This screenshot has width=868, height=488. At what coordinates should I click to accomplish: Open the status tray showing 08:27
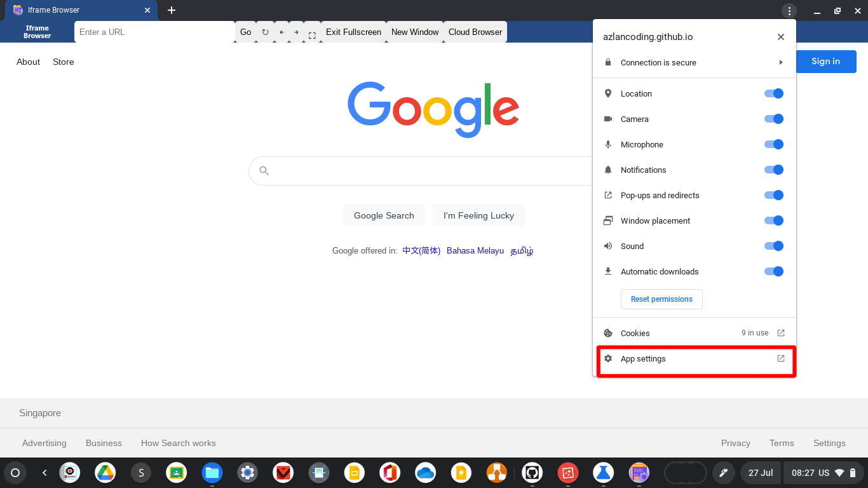[824, 473]
